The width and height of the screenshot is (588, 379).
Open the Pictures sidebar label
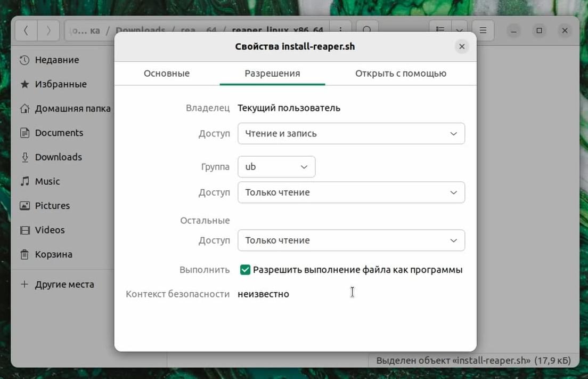point(53,206)
